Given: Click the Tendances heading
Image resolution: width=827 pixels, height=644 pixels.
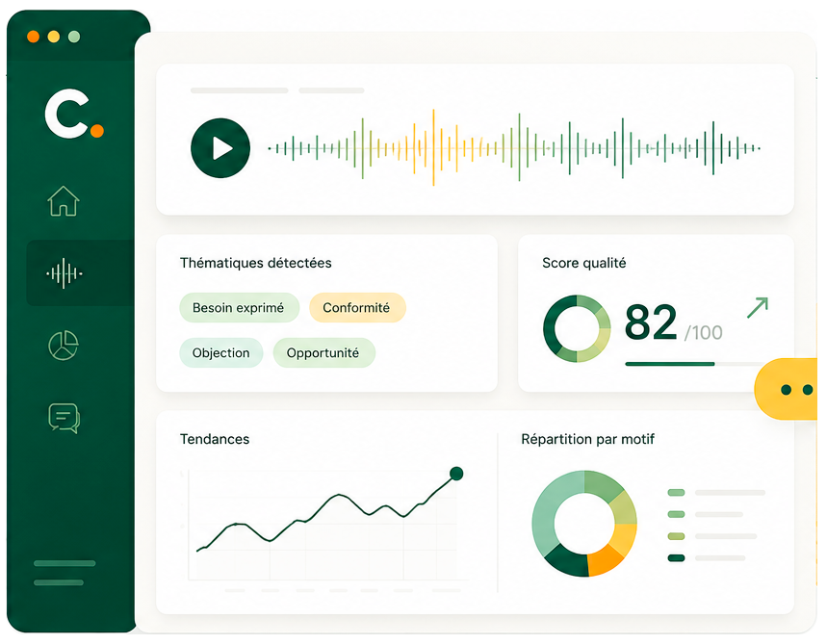Looking at the screenshot, I should pos(215,439).
